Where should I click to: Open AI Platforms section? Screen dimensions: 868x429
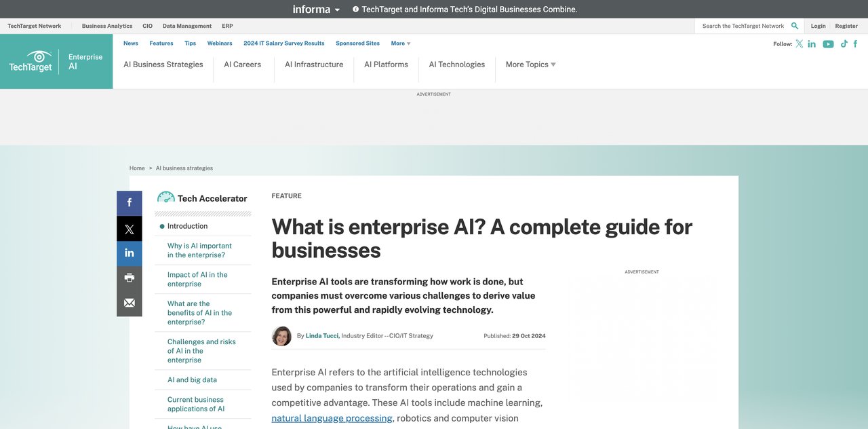click(386, 64)
